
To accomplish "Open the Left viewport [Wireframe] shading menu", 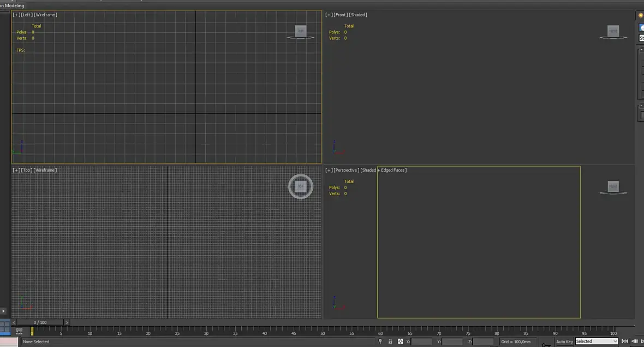I will click(x=46, y=15).
